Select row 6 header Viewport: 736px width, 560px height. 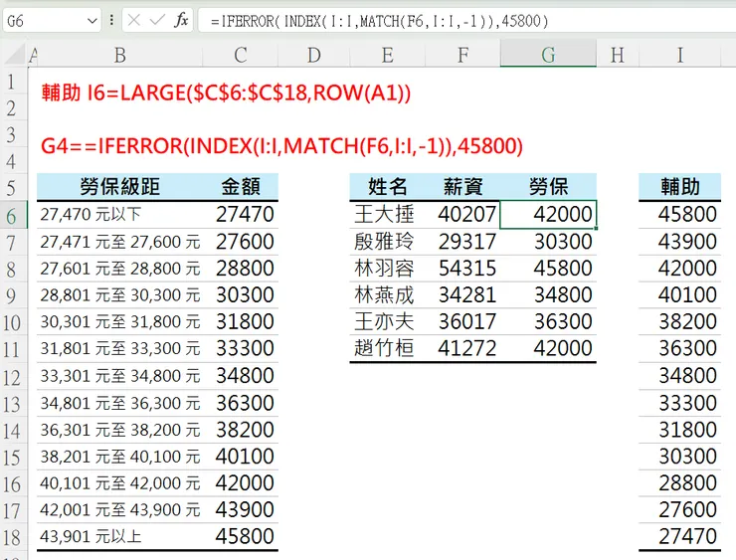pos(13,216)
